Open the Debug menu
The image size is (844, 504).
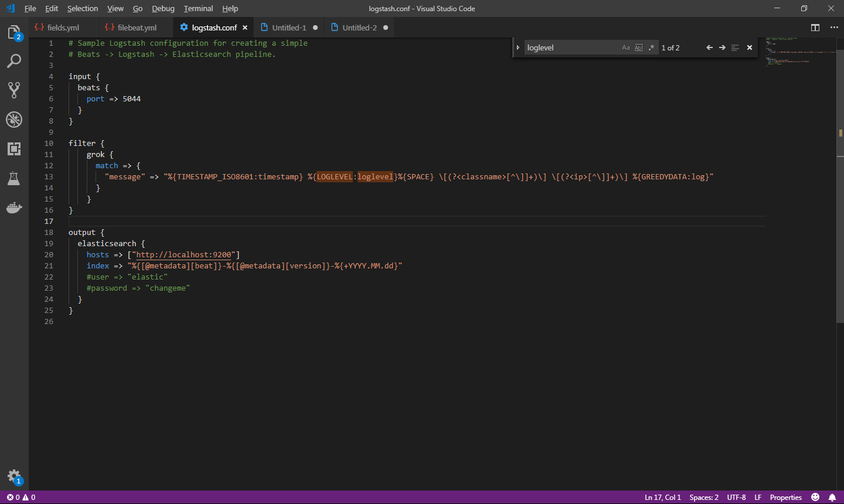(163, 8)
